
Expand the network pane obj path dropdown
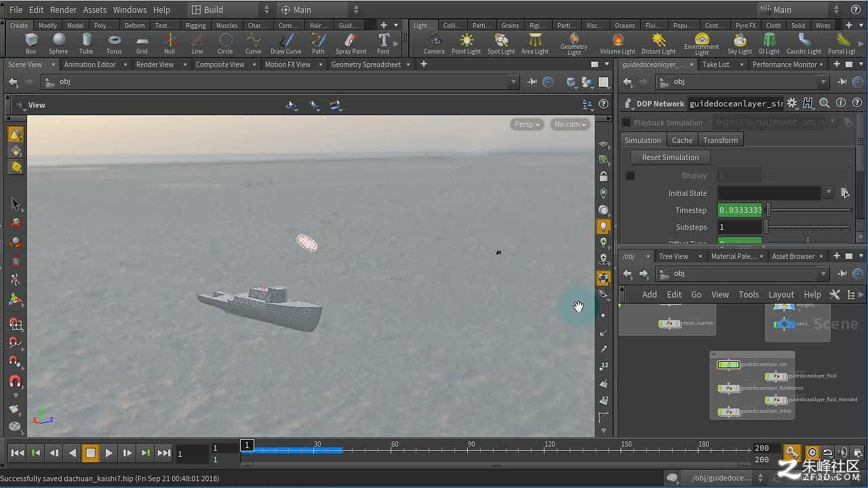coord(823,274)
